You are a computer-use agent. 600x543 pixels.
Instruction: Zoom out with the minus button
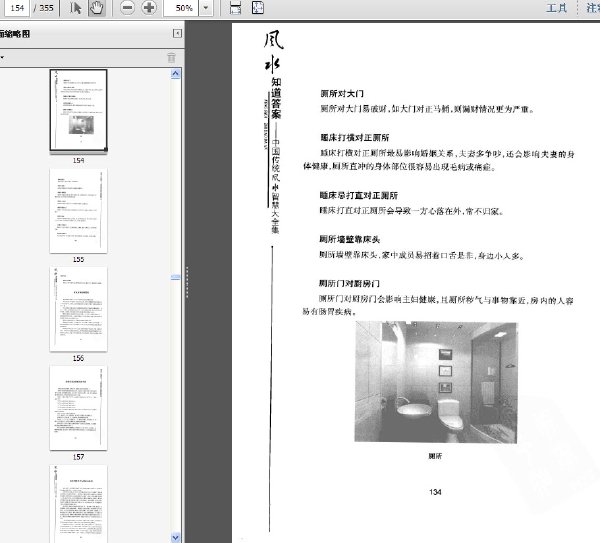127,8
